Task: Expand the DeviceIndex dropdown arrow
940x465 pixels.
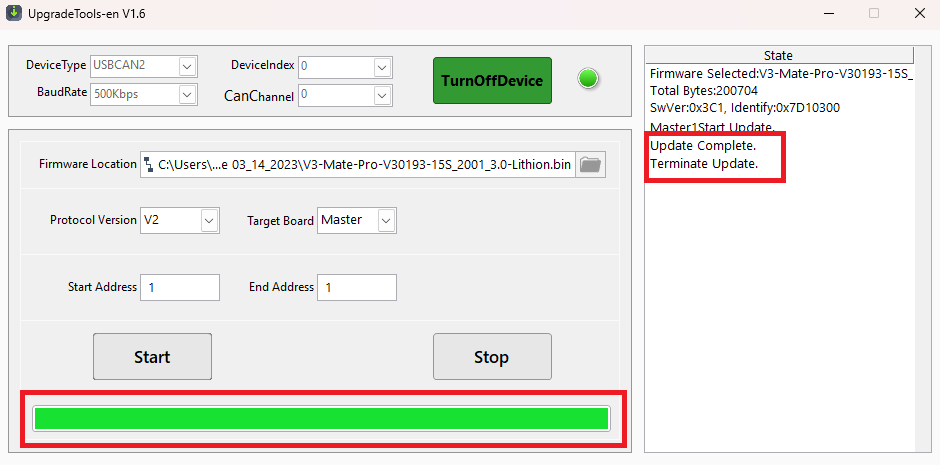Action: [382, 67]
